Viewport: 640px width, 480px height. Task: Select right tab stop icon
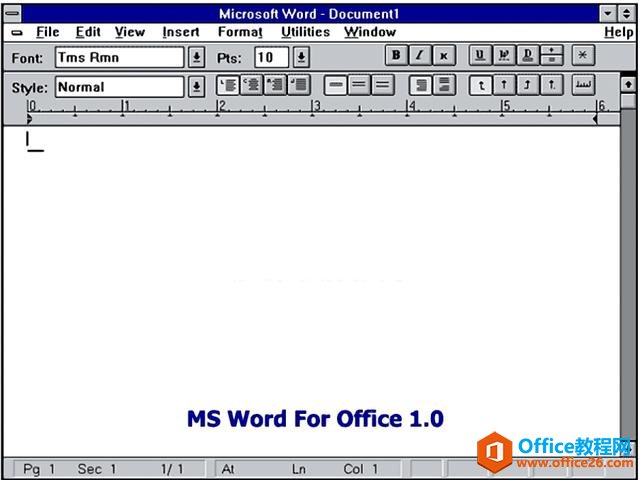point(528,85)
